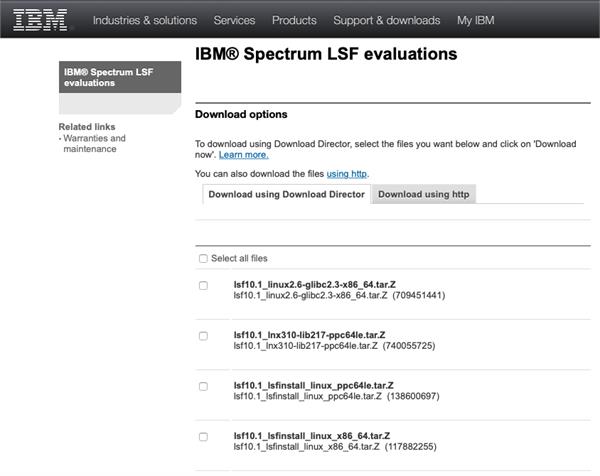The image size is (600, 476).
Task: Click the Related links heading
Action: (87, 127)
